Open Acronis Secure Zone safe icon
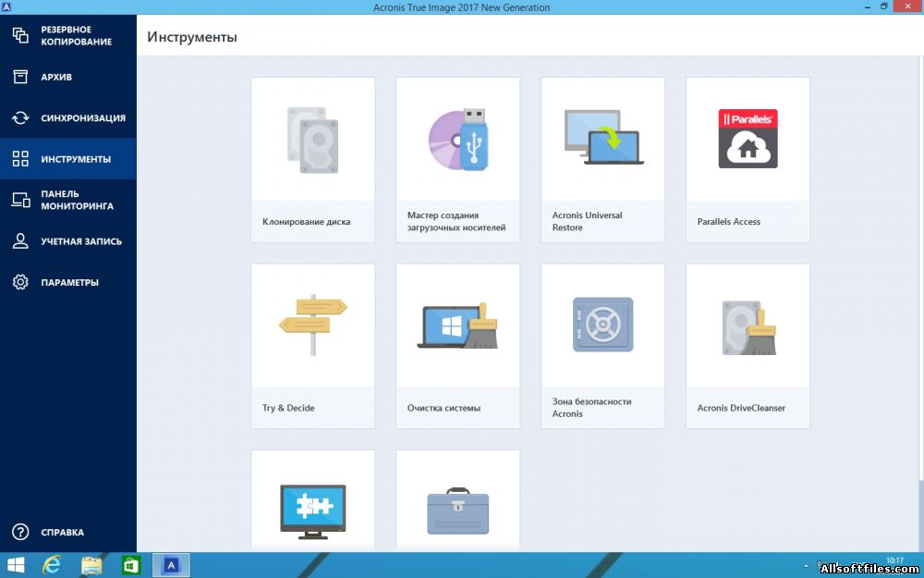 coord(602,326)
